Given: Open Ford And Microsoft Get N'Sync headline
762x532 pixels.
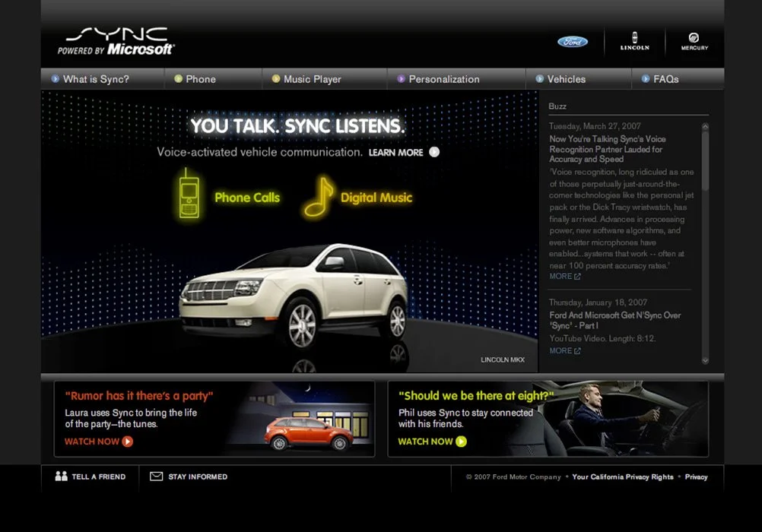Looking at the screenshot, I should tap(614, 321).
